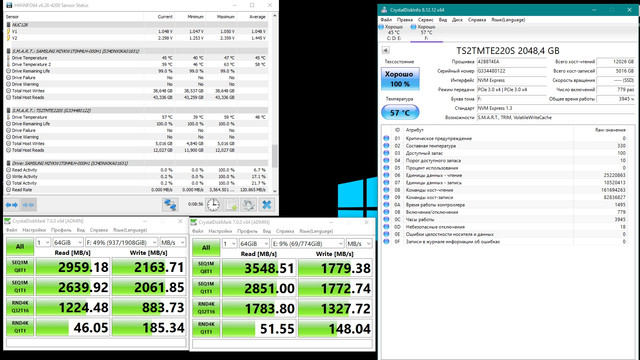The image size is (640, 360).
Task: Click the HWiNFO title bar app icon
Action: [x=9, y=5]
